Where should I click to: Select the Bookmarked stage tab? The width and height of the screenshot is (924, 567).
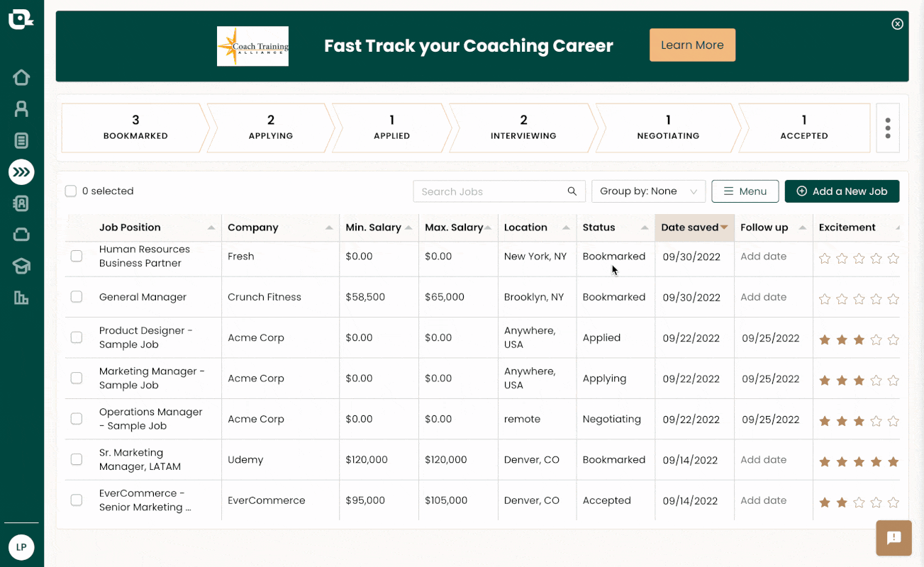[x=135, y=128]
